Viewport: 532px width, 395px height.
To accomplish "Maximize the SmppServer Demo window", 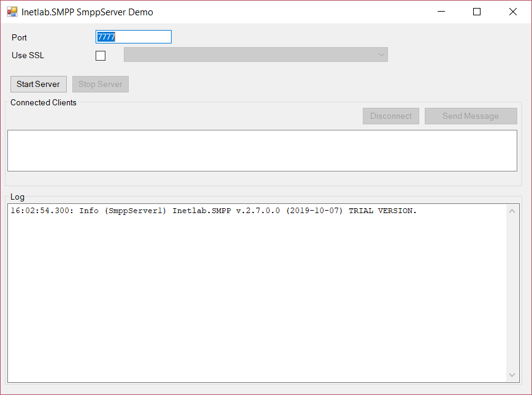I will coord(477,12).
